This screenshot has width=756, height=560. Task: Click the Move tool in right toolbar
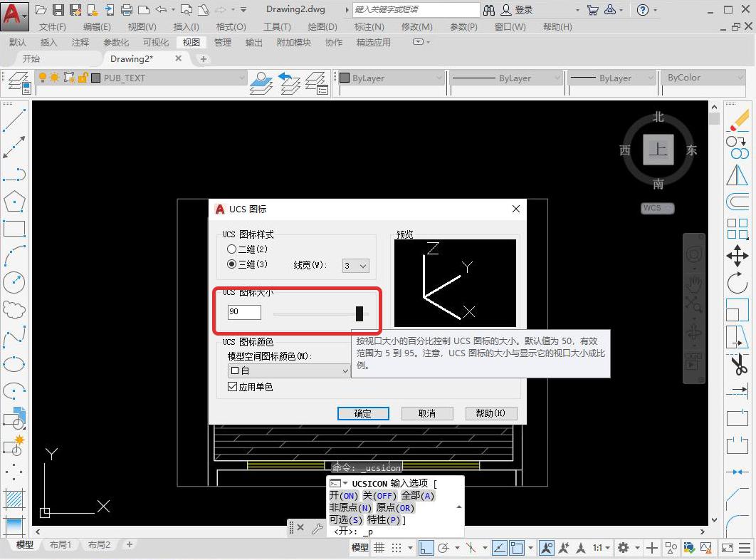(737, 256)
